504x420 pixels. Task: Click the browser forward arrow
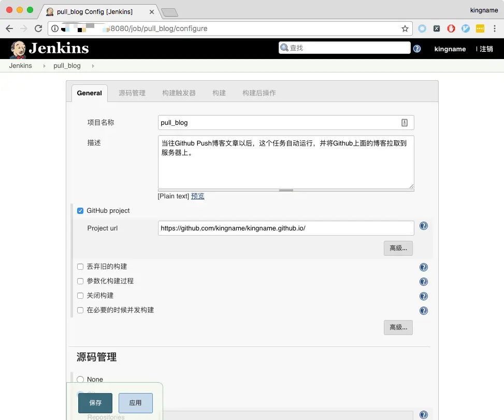24,28
